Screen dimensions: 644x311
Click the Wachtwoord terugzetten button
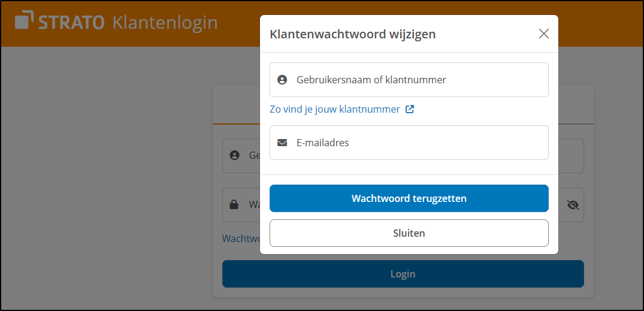(409, 198)
